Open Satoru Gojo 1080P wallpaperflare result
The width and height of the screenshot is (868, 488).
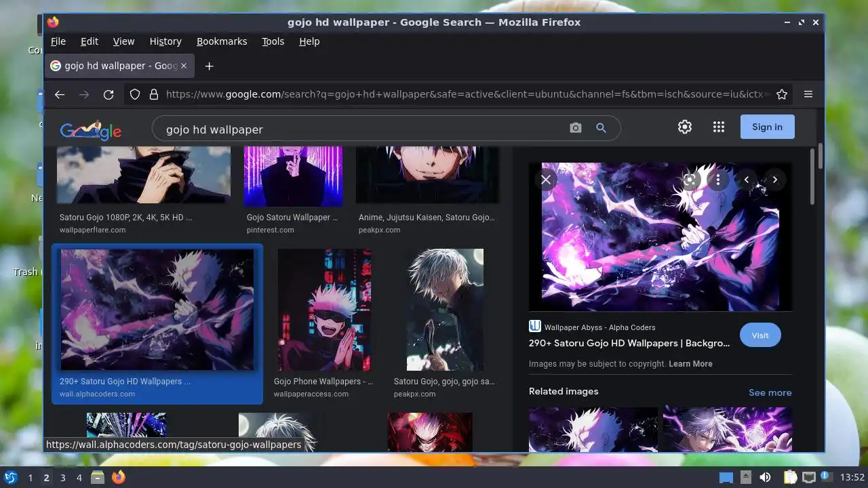(143, 175)
